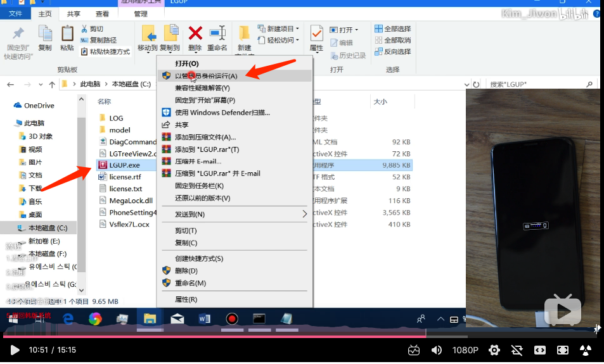Click the video player settings gear icon
Screen dimensions: 604x364
(x=494, y=350)
